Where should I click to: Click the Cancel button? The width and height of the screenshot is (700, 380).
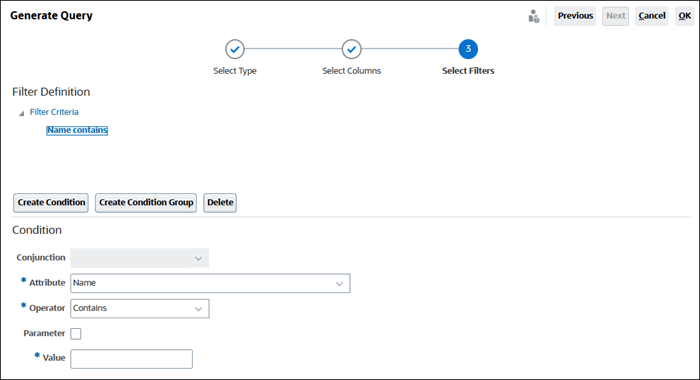point(652,16)
